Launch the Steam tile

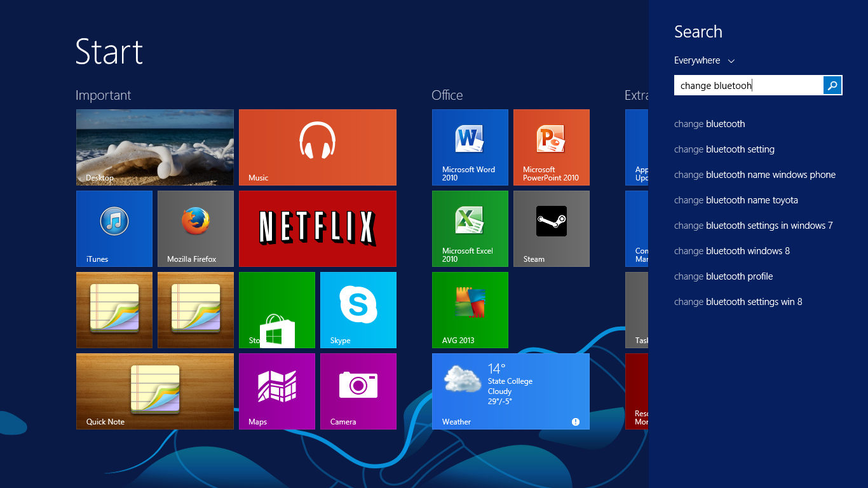(x=552, y=229)
